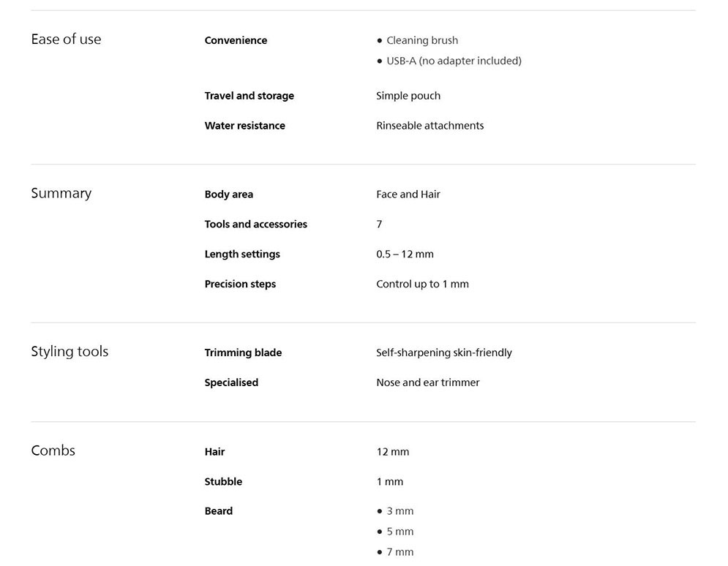Image resolution: width=728 pixels, height=566 pixels.
Task: Click "Rinseable attachments" value text
Action: 429,126
